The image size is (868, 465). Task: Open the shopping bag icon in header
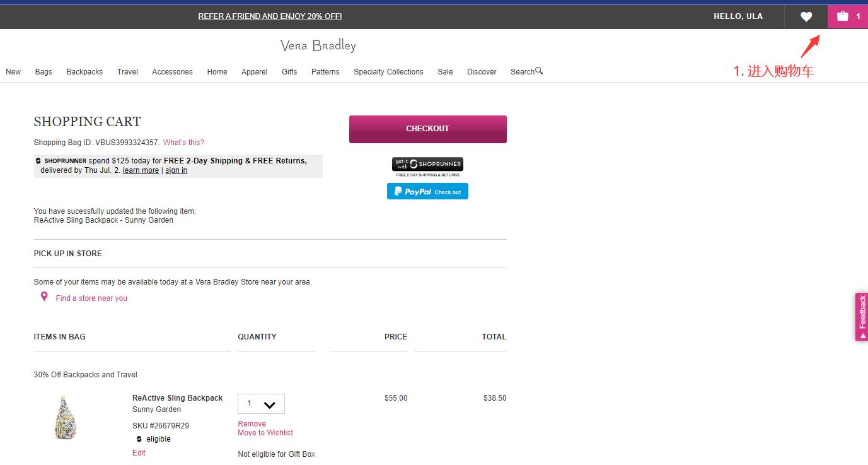843,16
